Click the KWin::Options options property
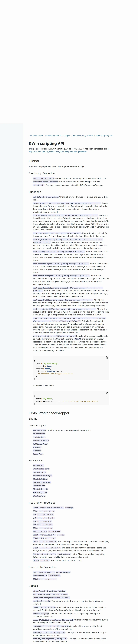The height and width of the screenshot is (644, 138). point(44,178)
